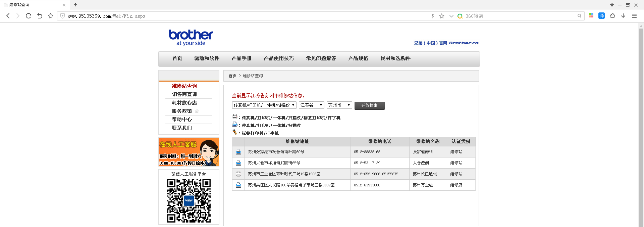Click the undo/restore closed tab icon
Image resolution: width=644 pixels, height=227 pixels.
[x=40, y=16]
